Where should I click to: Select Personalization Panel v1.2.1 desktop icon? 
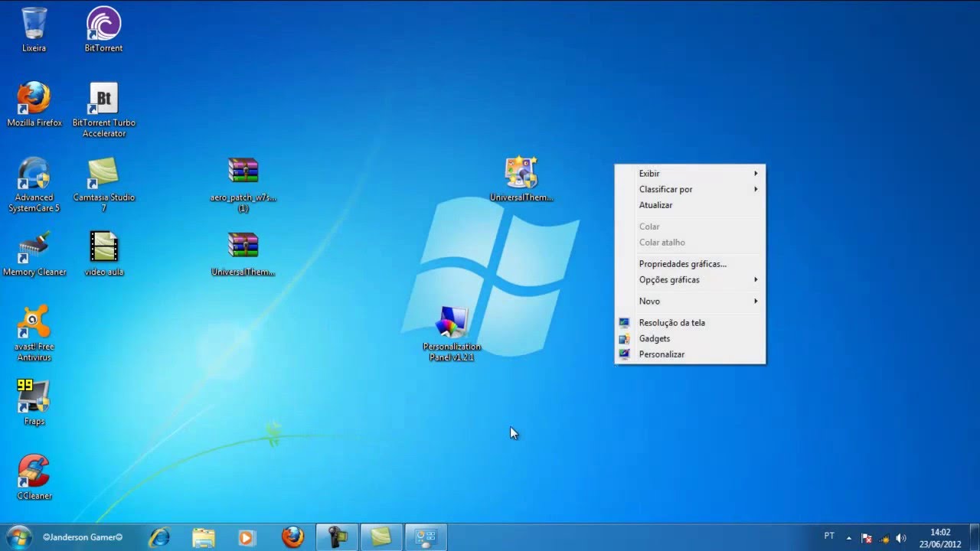pos(452,334)
